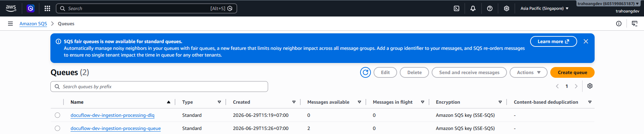The image size is (644, 134).
Task: Launch the CloudShell terminal icon
Action: pyautogui.click(x=457, y=8)
